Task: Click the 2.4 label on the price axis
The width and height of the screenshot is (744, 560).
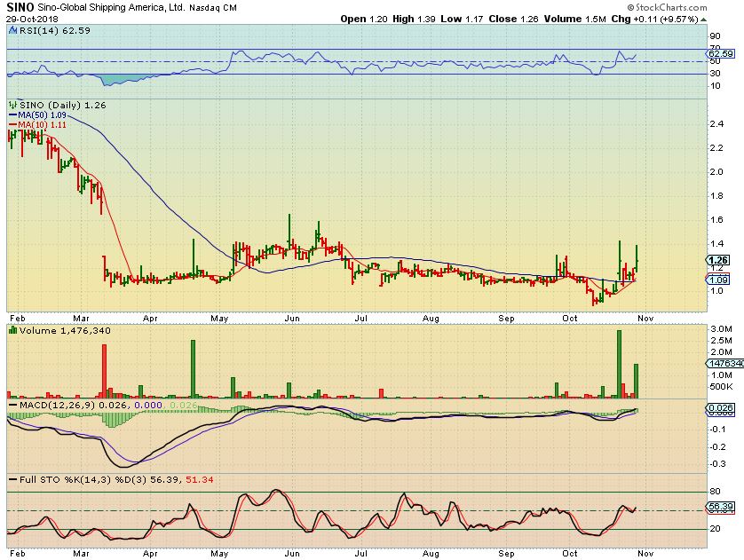Action: pos(717,124)
